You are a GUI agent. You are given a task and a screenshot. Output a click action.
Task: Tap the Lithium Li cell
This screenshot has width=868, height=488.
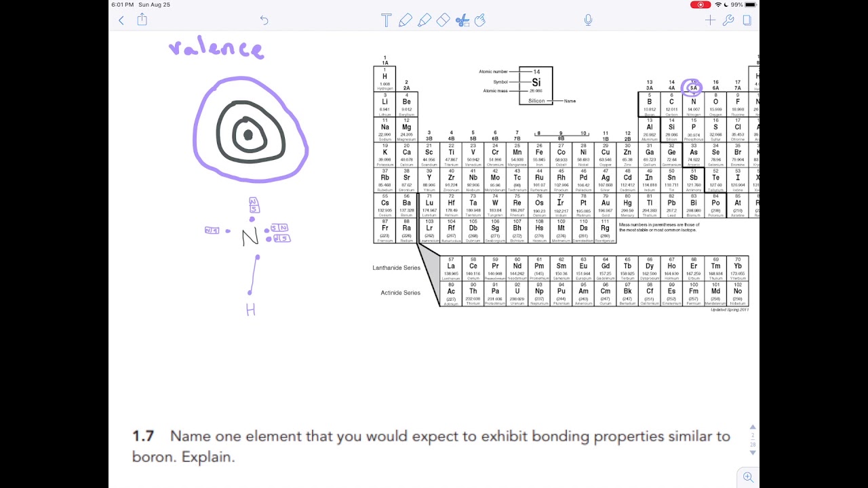tap(384, 104)
